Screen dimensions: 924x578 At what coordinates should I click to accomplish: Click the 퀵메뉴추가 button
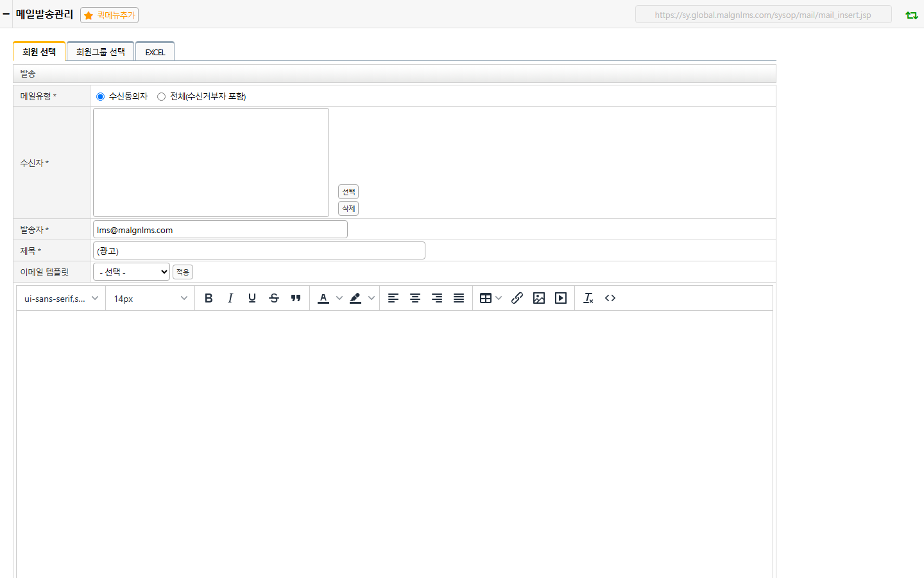(110, 15)
